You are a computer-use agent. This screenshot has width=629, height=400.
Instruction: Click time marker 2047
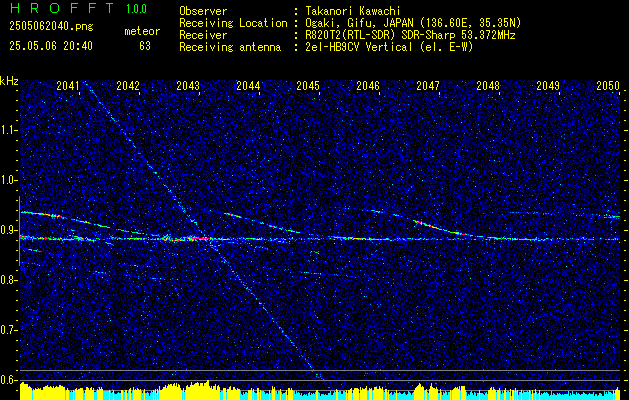[428, 86]
